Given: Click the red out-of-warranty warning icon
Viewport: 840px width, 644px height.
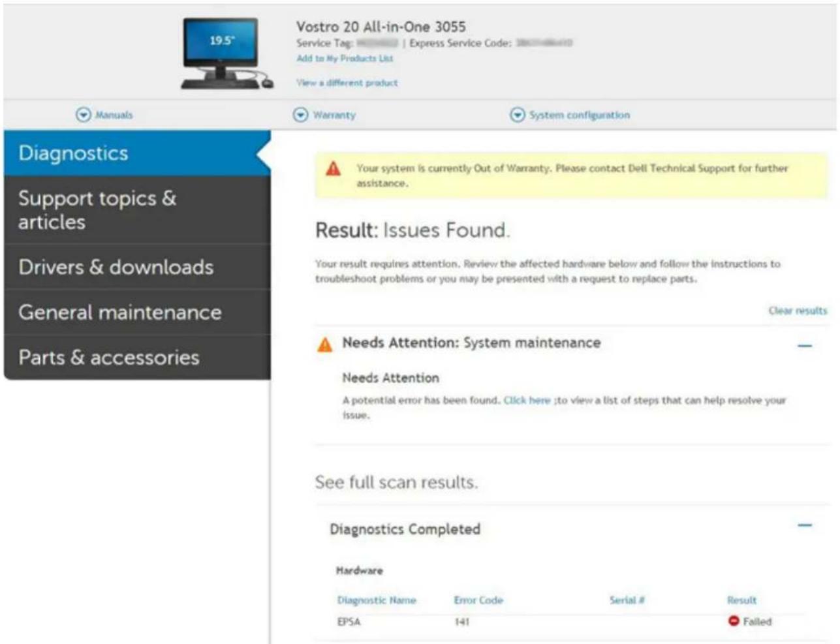Looking at the screenshot, I should (333, 169).
